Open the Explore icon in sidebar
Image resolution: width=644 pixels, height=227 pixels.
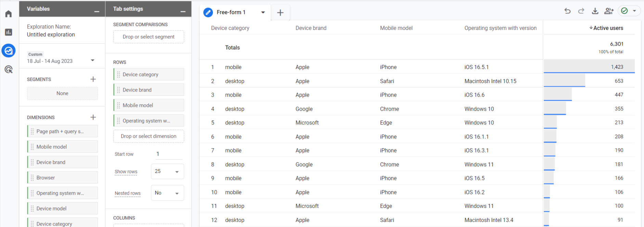pyautogui.click(x=9, y=51)
